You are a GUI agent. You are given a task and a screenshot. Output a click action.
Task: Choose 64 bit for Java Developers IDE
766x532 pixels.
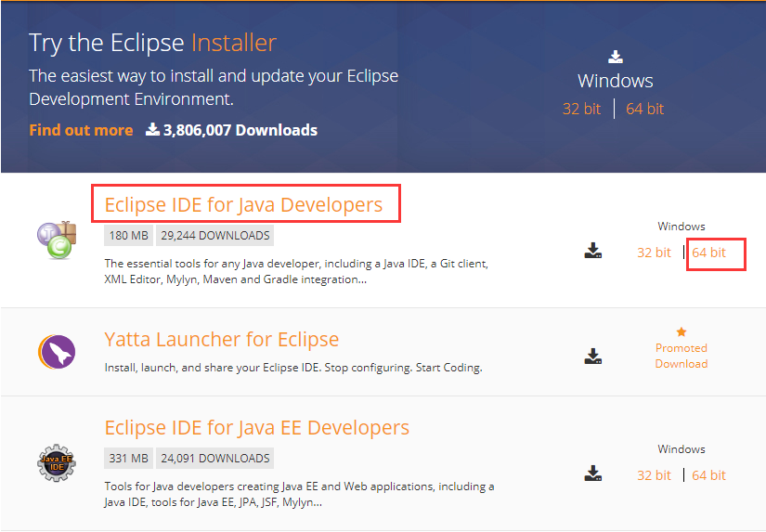(708, 253)
